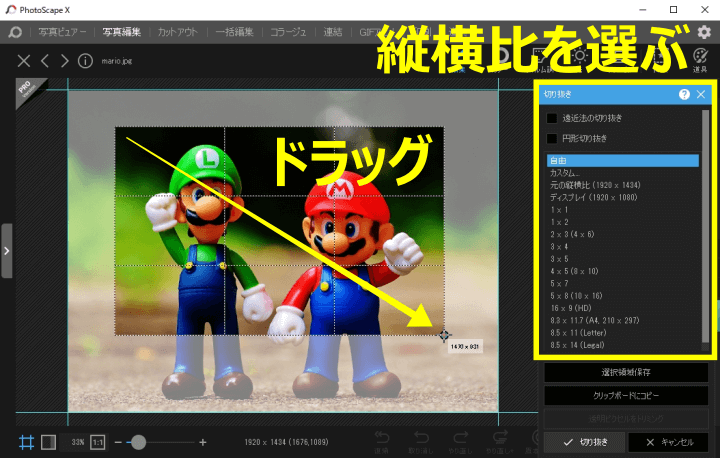The width and height of the screenshot is (720, 458).
Task: Click the 取り消し undo icon
Action: 421,442
